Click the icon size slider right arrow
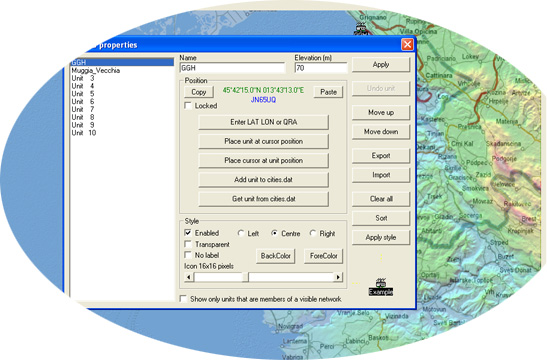 point(338,277)
